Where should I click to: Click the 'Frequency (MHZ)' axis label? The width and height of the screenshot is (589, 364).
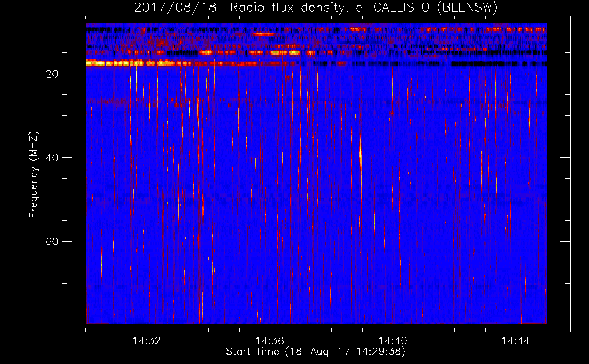pyautogui.click(x=33, y=175)
